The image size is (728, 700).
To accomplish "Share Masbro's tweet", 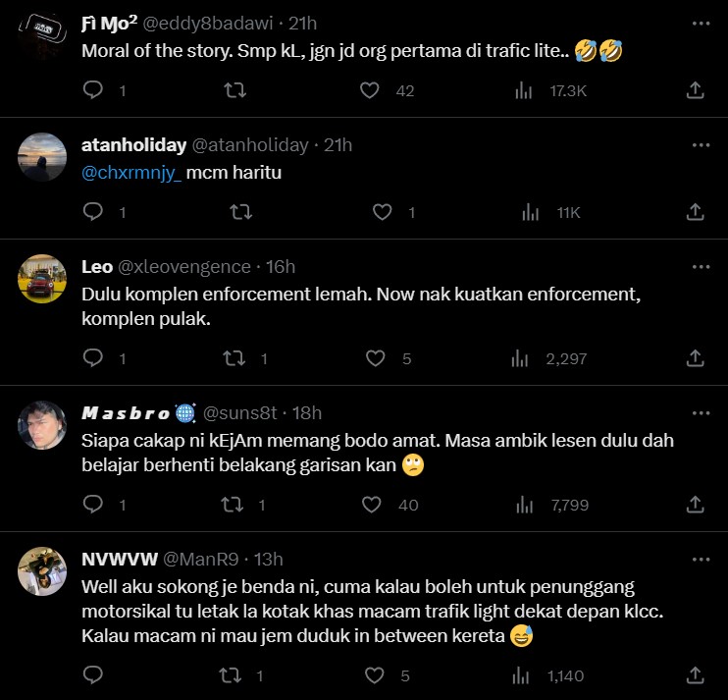I will pos(695,505).
